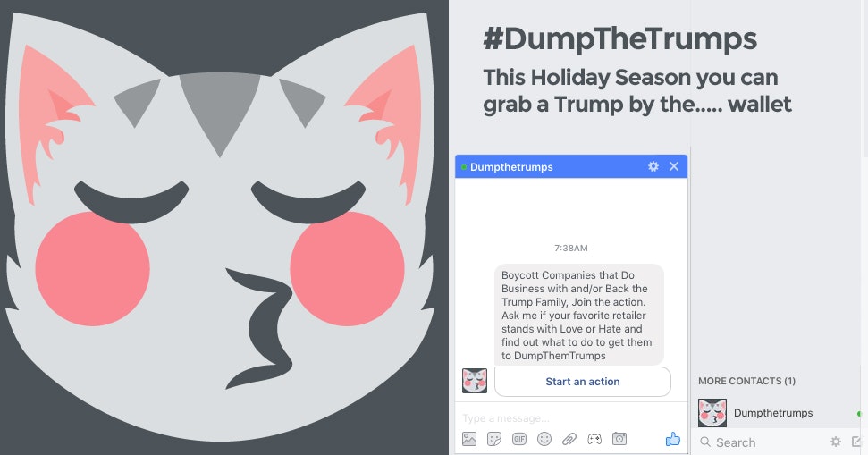Click the boycott message bubble
Viewport: 868px width, 455px height.
pos(578,315)
